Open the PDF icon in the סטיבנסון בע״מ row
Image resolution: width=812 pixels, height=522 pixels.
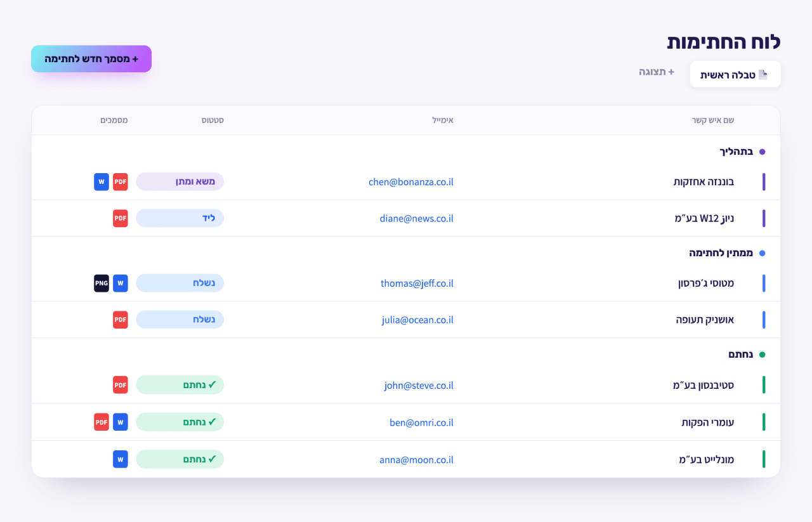(121, 384)
